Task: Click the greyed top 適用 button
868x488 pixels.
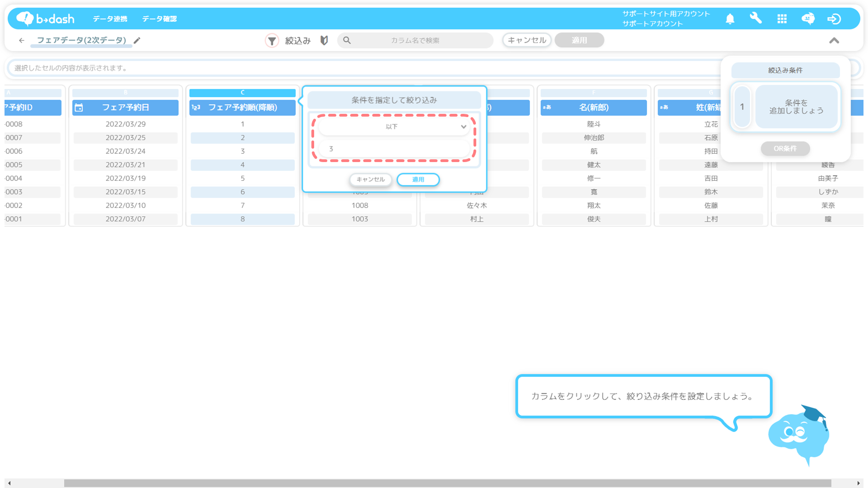Action: [x=579, y=40]
